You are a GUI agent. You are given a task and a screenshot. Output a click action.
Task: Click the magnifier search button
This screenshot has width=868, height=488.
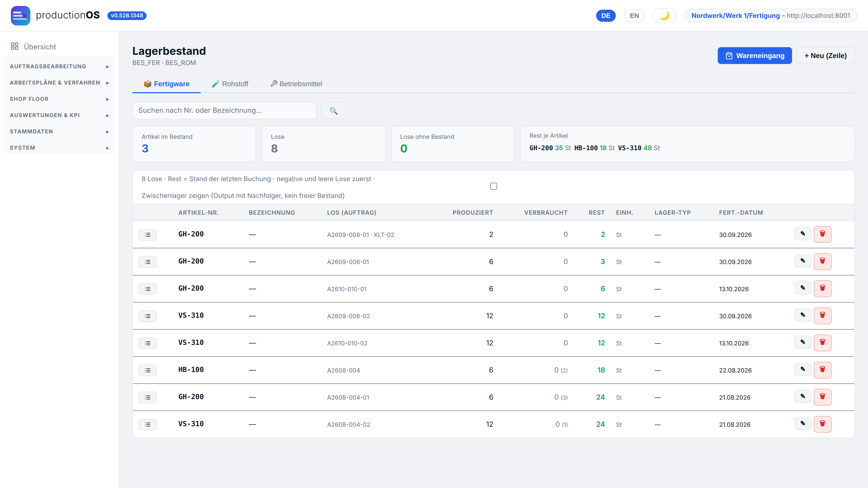[333, 110]
